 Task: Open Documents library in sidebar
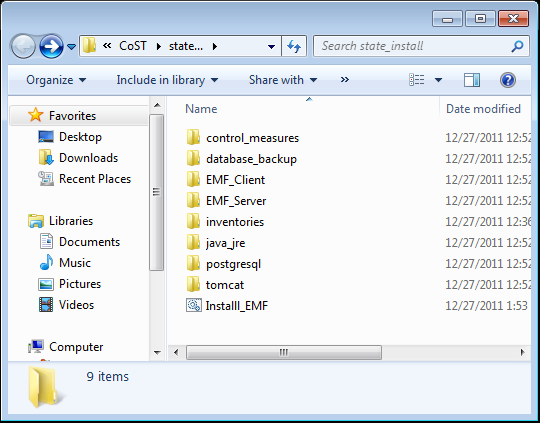click(89, 242)
